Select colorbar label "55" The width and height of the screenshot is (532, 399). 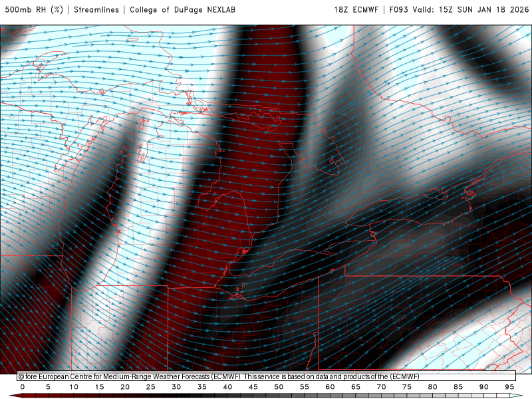pyautogui.click(x=305, y=387)
